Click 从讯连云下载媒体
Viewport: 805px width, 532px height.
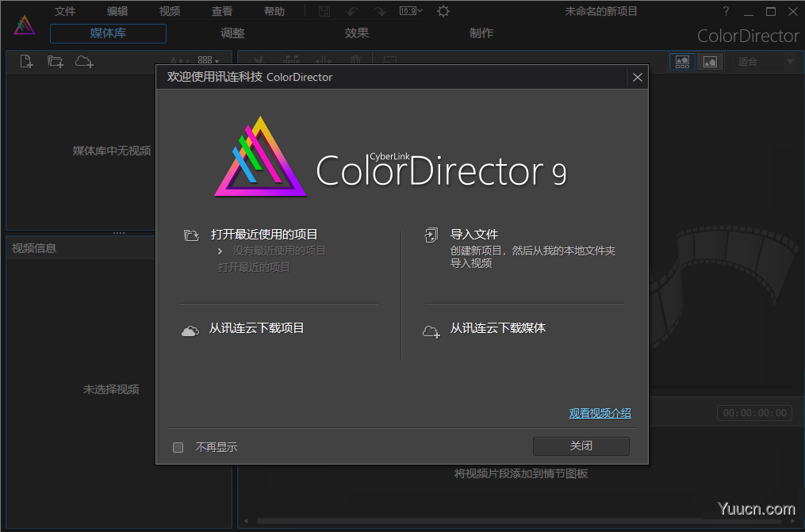tap(498, 327)
